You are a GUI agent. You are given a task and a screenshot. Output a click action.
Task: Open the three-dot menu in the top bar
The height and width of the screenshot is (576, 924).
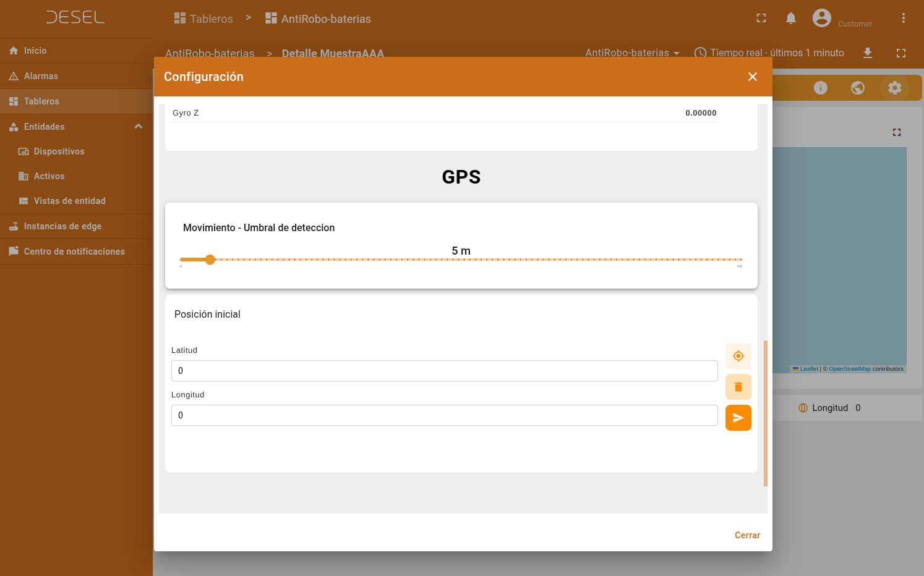click(903, 18)
